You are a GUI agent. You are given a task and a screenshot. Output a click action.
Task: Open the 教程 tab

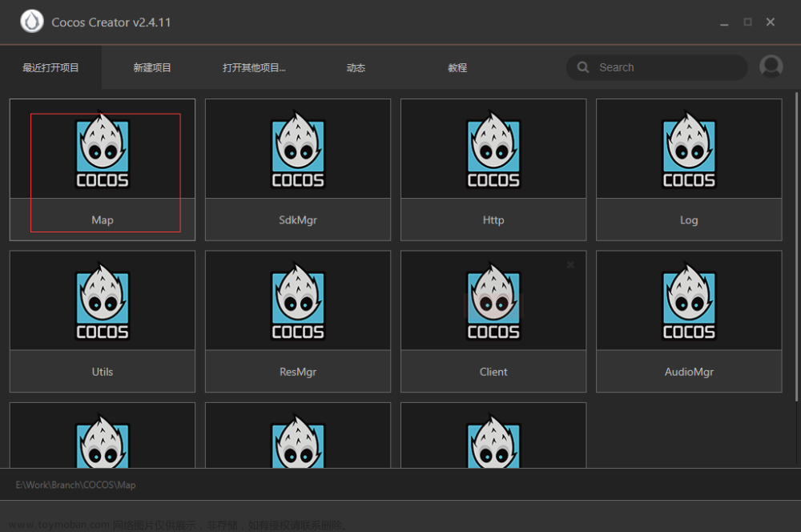[x=457, y=67]
